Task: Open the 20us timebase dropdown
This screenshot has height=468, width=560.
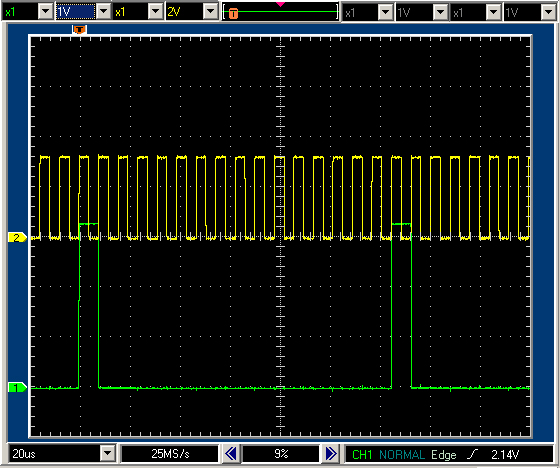Action: click(x=108, y=454)
